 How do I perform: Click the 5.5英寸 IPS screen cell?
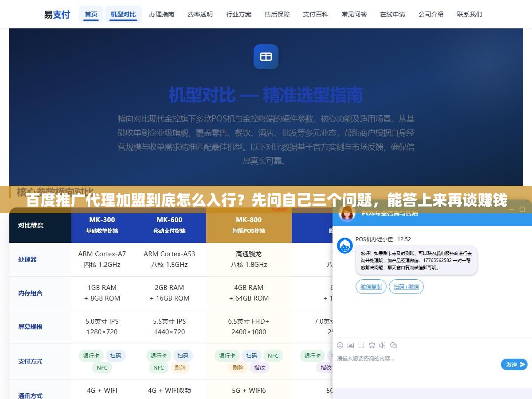[x=169, y=327]
